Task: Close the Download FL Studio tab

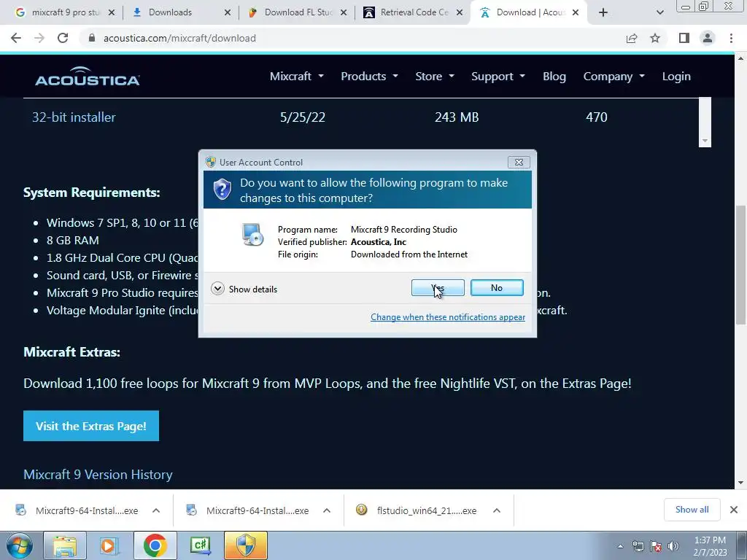Action: [x=344, y=13]
